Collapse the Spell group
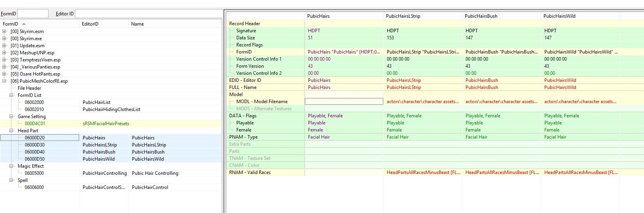The width and height of the screenshot is (644, 213). (11, 180)
